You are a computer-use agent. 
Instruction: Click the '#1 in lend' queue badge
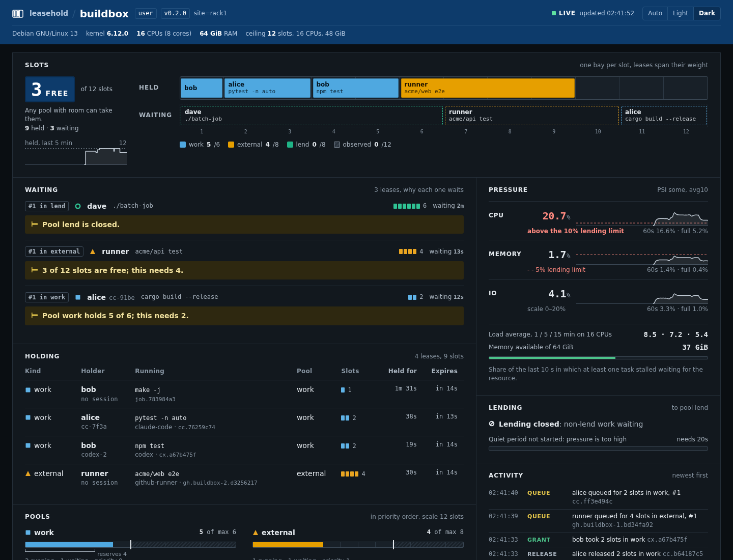click(x=47, y=206)
